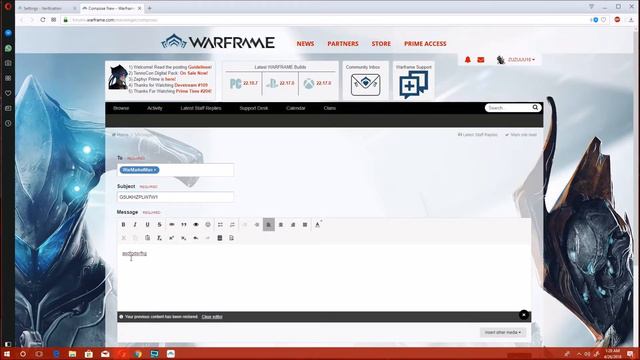
Task: Toggle bold formatting in message editor
Action: [123, 224]
